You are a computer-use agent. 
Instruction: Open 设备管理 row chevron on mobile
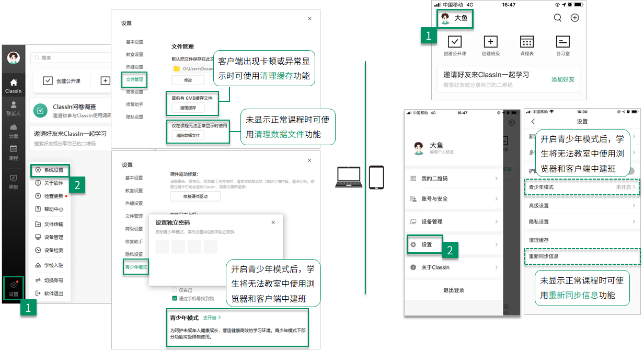coord(496,221)
